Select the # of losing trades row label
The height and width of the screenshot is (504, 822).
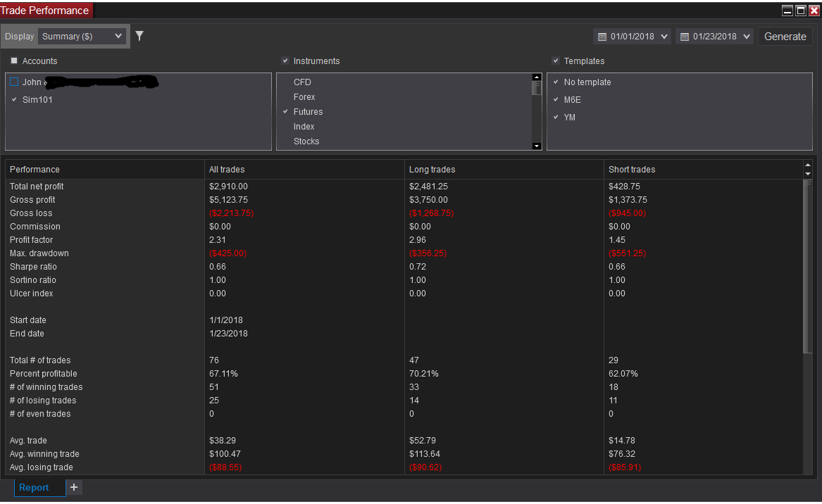[x=43, y=401]
